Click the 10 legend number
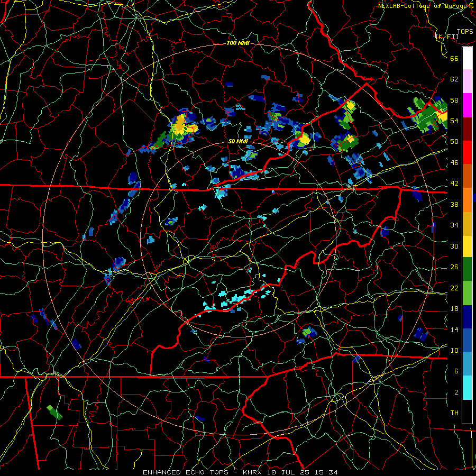The width and height of the screenshot is (476, 476). click(x=454, y=350)
